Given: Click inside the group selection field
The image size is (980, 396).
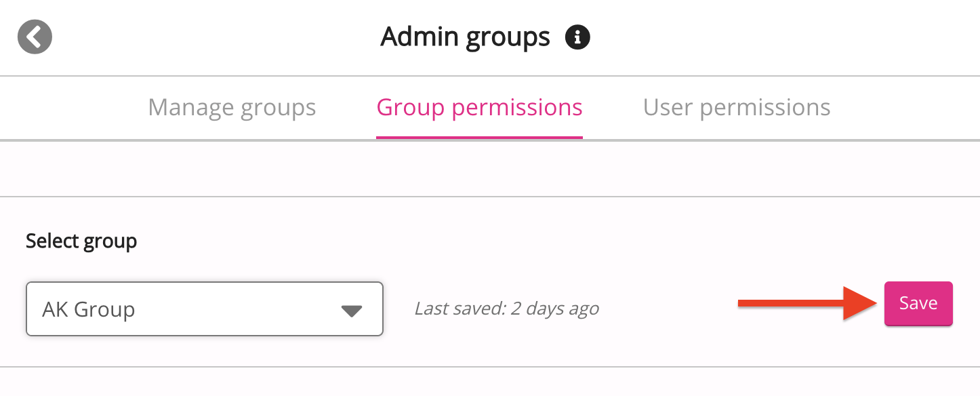Looking at the screenshot, I should (203, 309).
